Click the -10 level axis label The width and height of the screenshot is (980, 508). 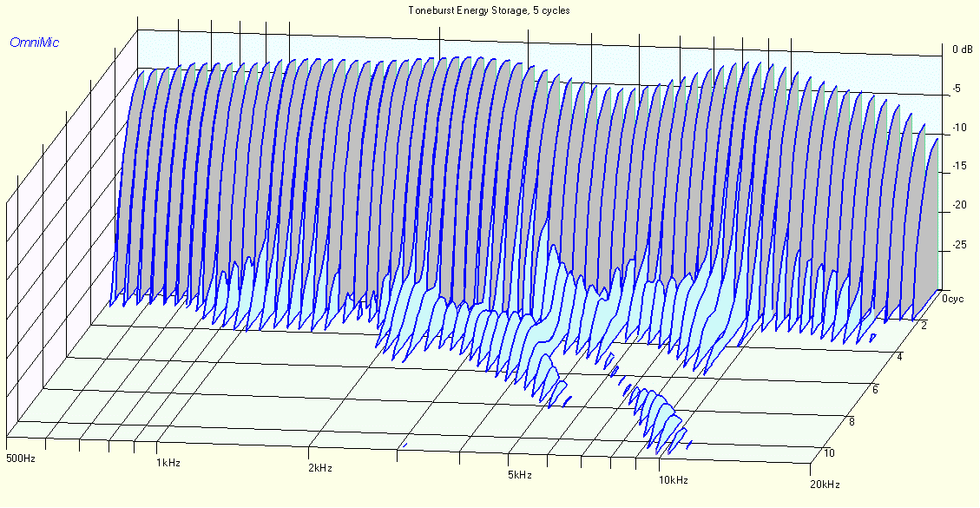(959, 128)
